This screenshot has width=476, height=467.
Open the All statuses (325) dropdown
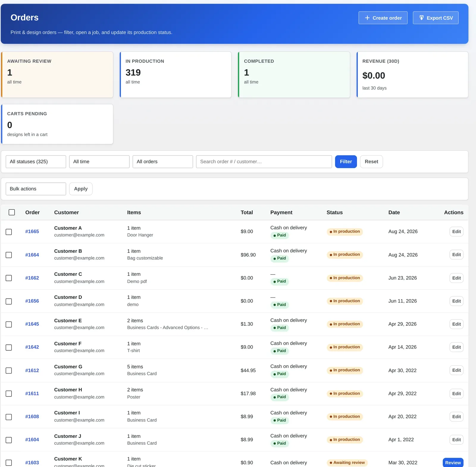(x=36, y=162)
